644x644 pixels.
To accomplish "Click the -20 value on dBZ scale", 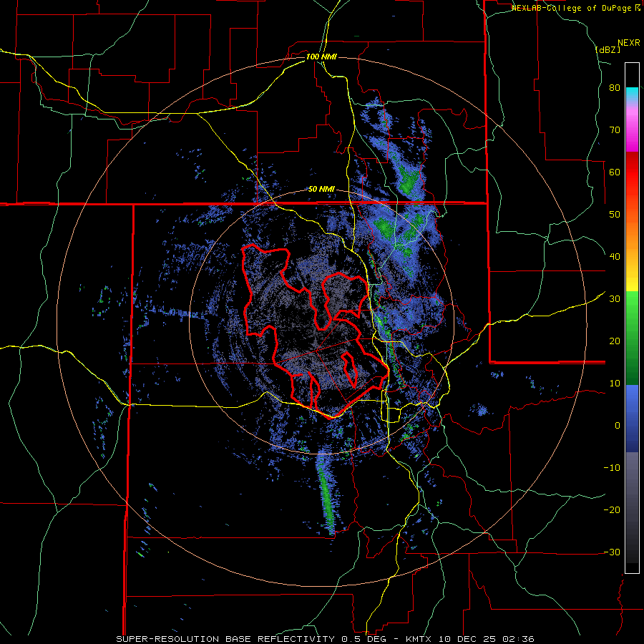I will pyautogui.click(x=612, y=510).
